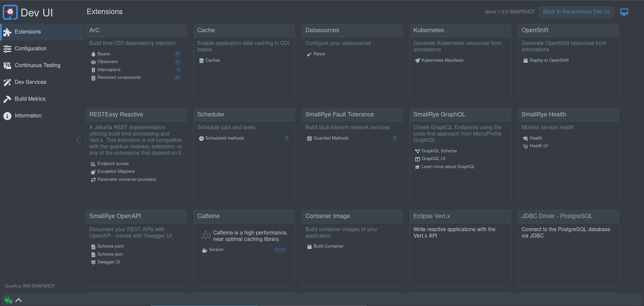Image resolution: width=644 pixels, height=306 pixels.
Task: Collapse the sidebar with the left chevron
Action: coord(78,140)
